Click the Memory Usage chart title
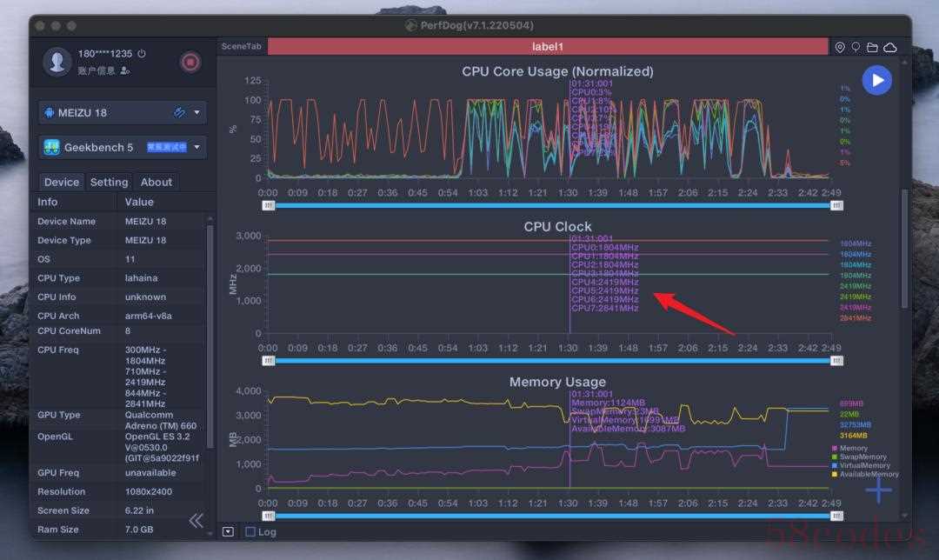Image resolution: width=939 pixels, height=560 pixels. pos(557,382)
